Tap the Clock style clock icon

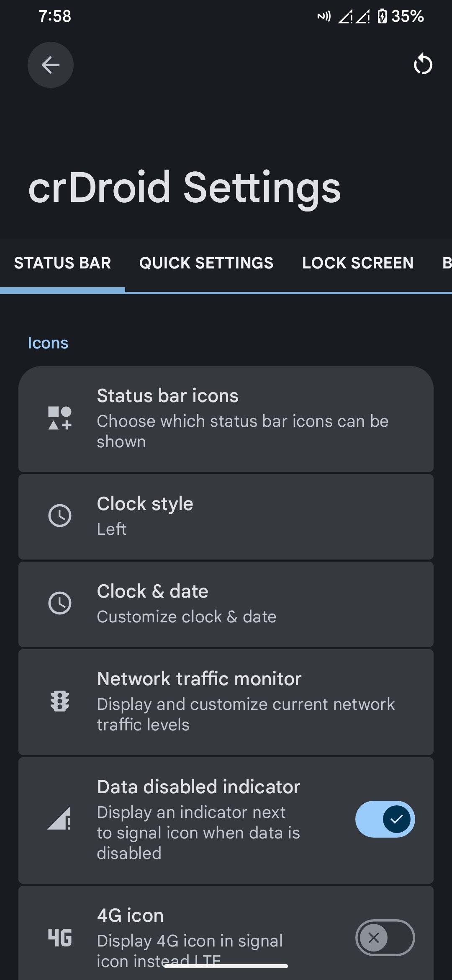60,516
